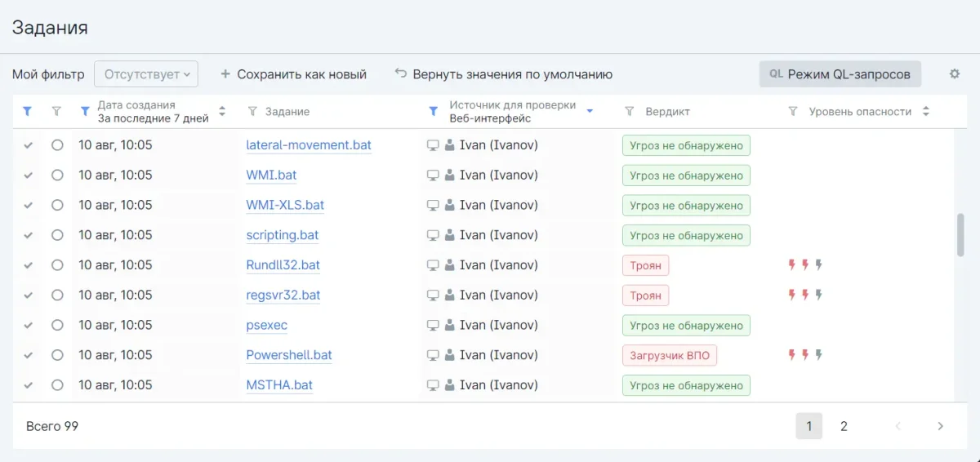The width and height of the screenshot is (980, 462).
Task: Select radio button for psexec row
Action: coord(57,325)
